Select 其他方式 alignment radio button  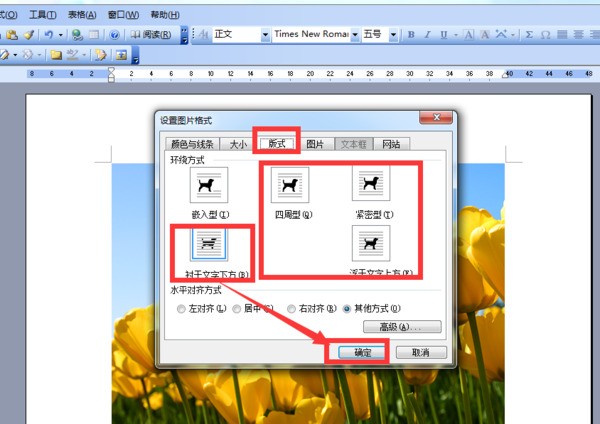click(347, 308)
